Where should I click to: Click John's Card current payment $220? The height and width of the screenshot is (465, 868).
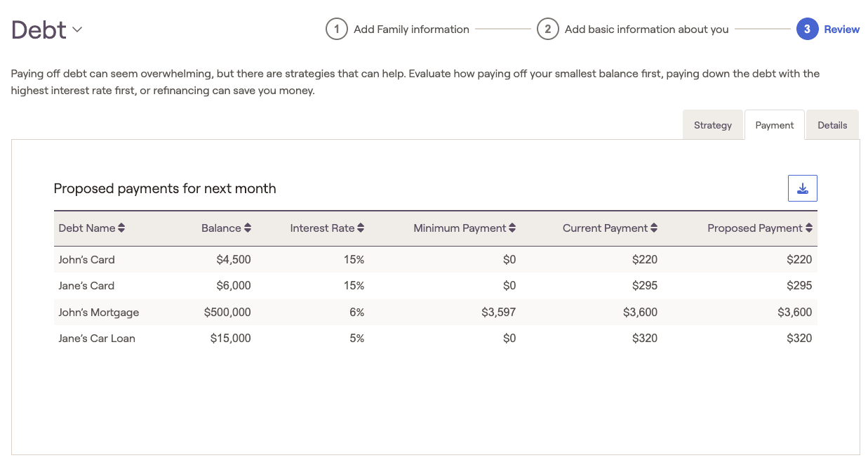click(645, 260)
